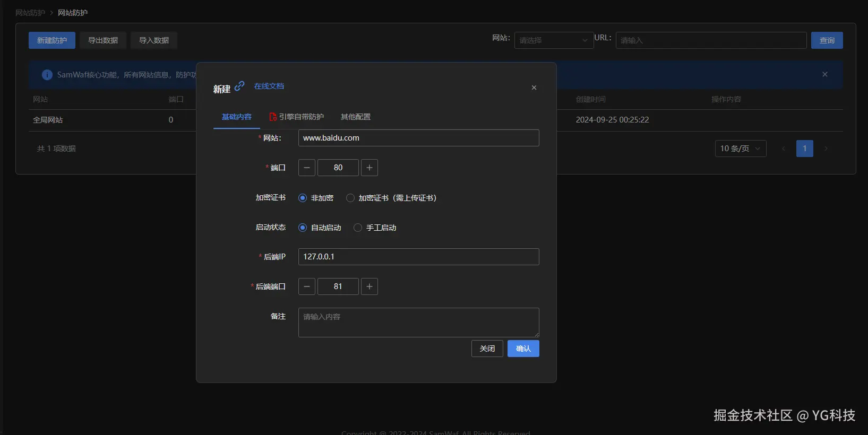Click the 查询 search button
The width and height of the screenshot is (868, 435).
click(827, 40)
